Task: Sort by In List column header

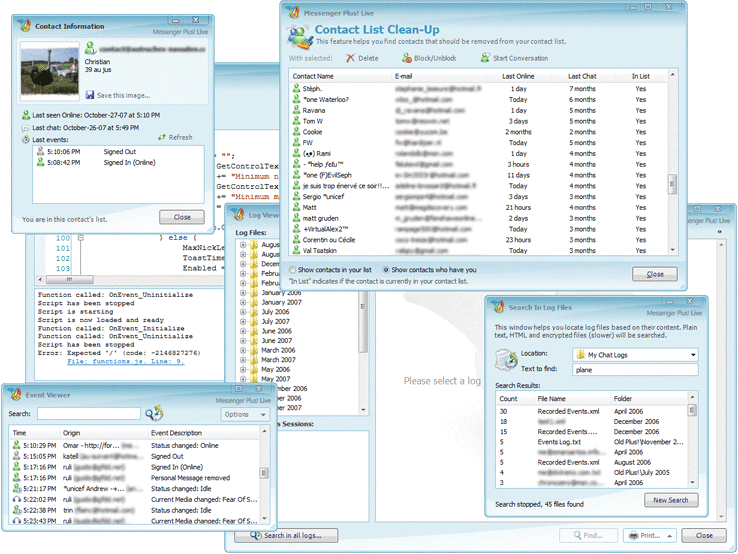Action: [641, 76]
